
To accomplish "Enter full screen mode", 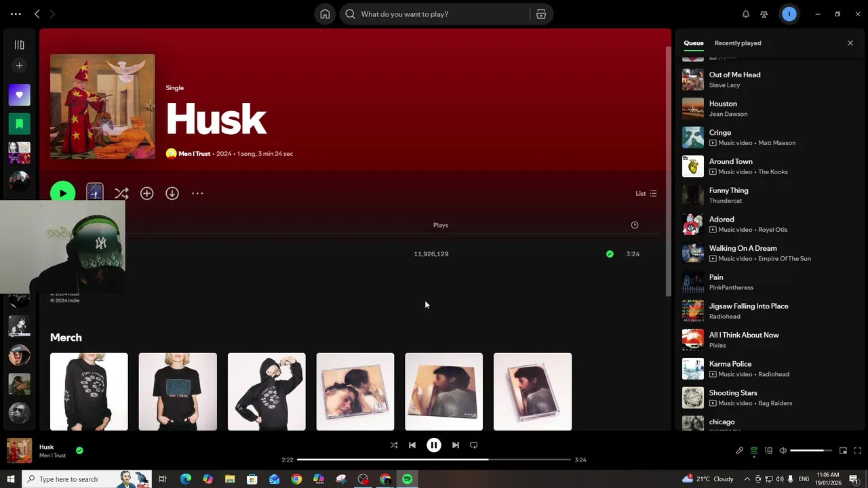I will click(x=857, y=451).
